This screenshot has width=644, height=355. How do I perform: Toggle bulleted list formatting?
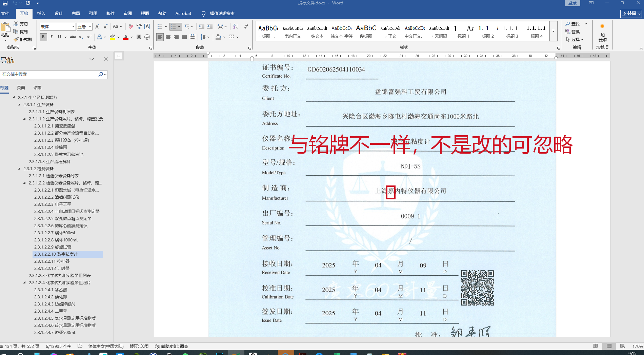pos(160,26)
